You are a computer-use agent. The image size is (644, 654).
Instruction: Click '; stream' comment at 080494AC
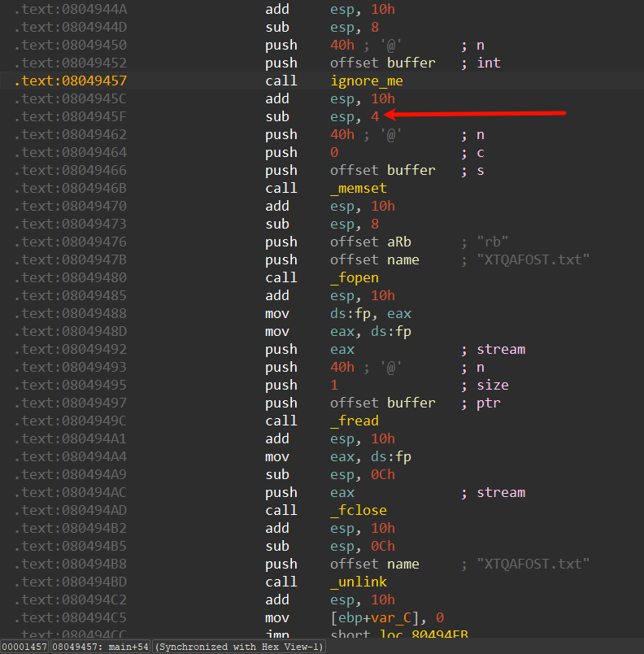point(493,493)
